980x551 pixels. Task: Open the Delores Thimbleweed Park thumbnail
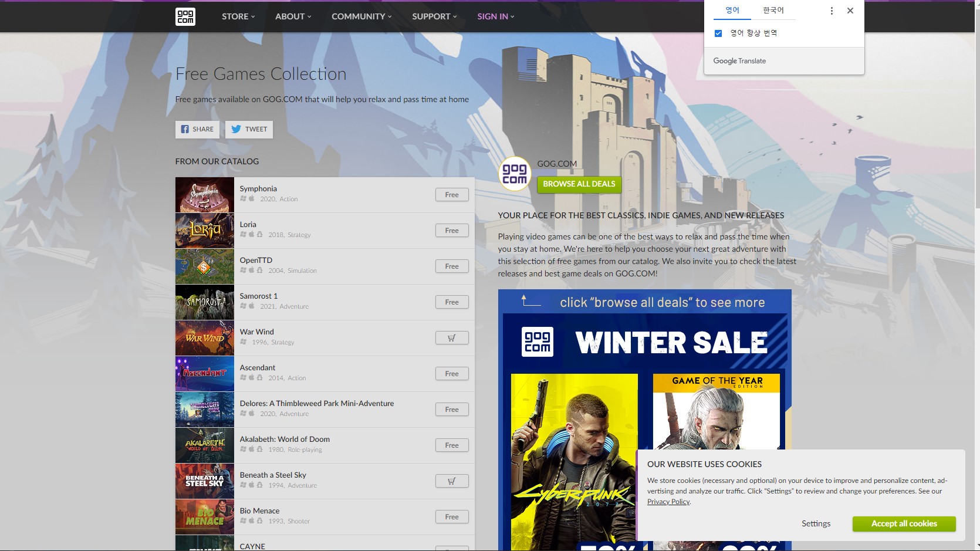tap(205, 410)
